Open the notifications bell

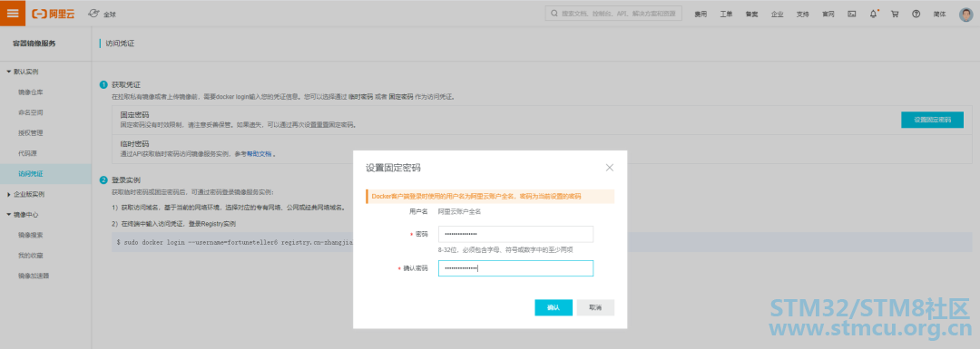(874, 14)
